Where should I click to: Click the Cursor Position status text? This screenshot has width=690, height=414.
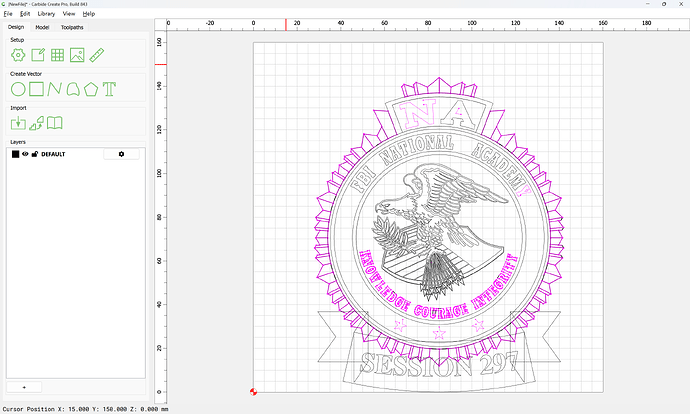85,409
